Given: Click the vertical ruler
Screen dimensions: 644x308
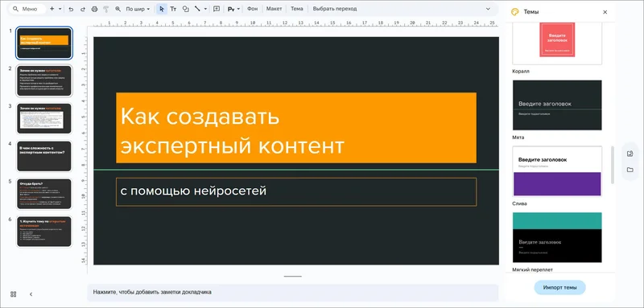Looking at the screenshot, I should [84, 151].
